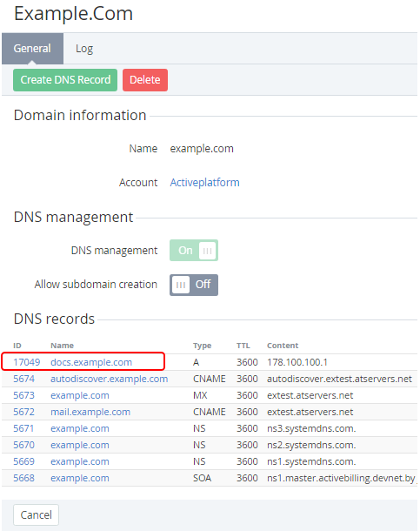Open DNS record ID 17049

click(x=27, y=362)
